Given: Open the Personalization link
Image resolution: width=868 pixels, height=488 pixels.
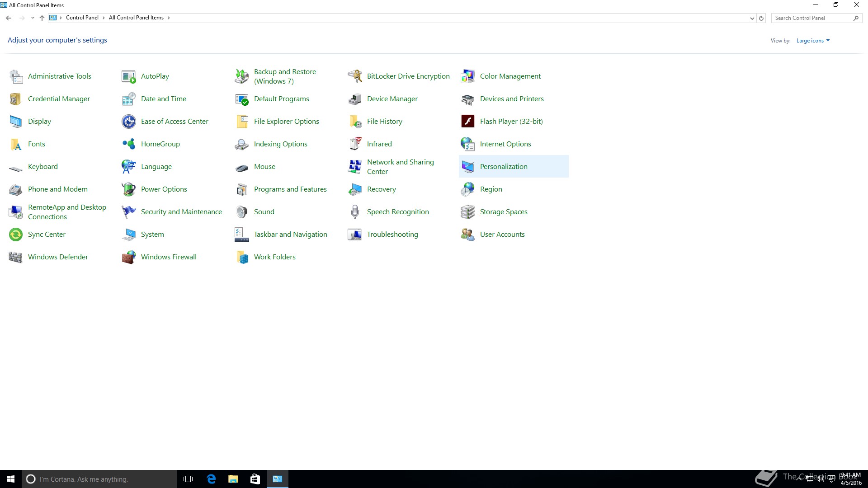Looking at the screenshot, I should click(x=504, y=167).
